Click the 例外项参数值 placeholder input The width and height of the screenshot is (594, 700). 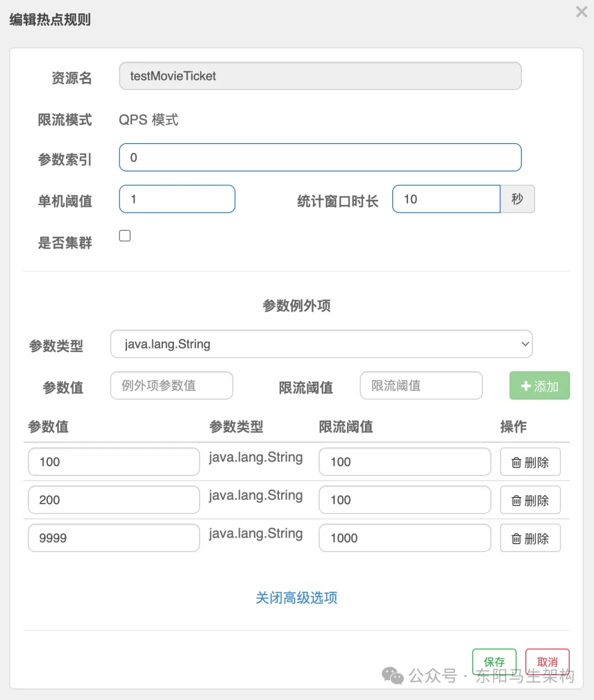coord(171,386)
